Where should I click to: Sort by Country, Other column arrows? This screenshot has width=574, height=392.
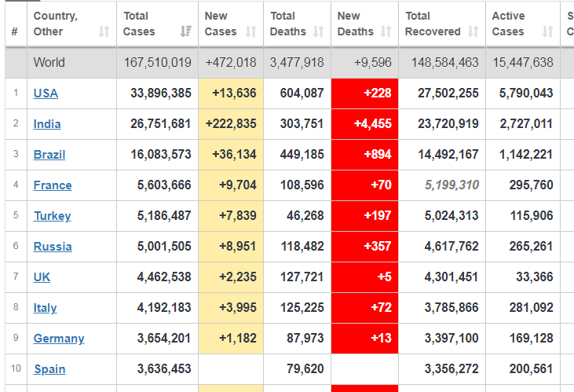click(104, 31)
